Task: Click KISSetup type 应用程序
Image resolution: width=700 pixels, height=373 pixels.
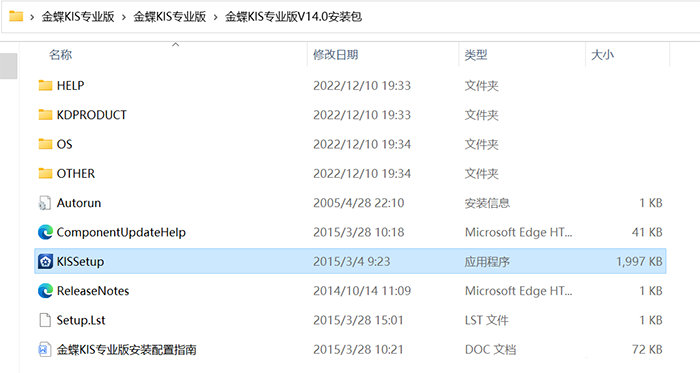Action: tap(487, 261)
